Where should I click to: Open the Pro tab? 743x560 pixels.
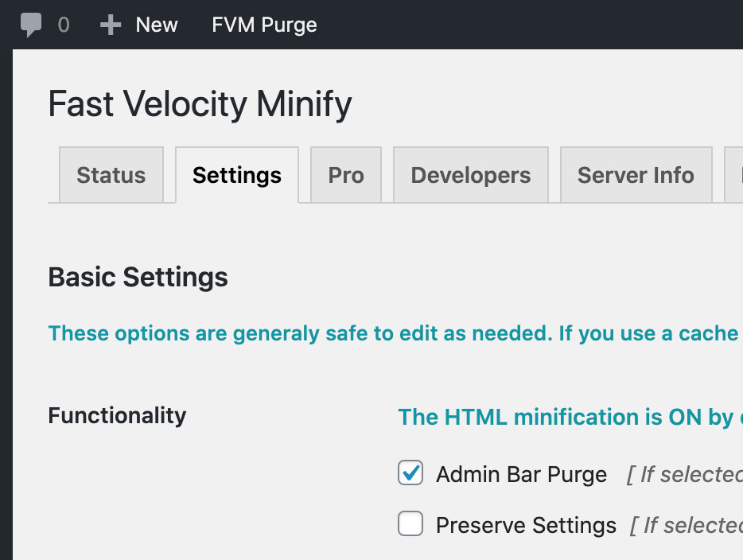(346, 175)
